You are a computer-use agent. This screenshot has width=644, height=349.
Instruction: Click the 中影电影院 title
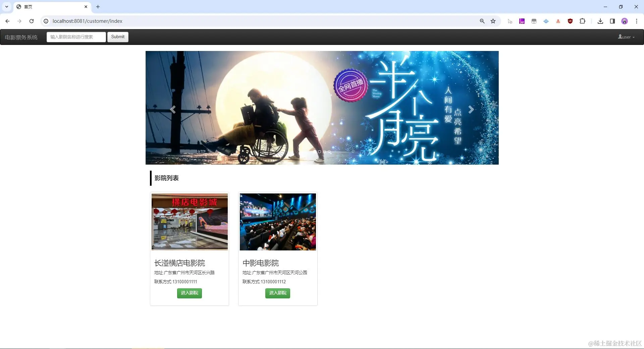point(261,263)
